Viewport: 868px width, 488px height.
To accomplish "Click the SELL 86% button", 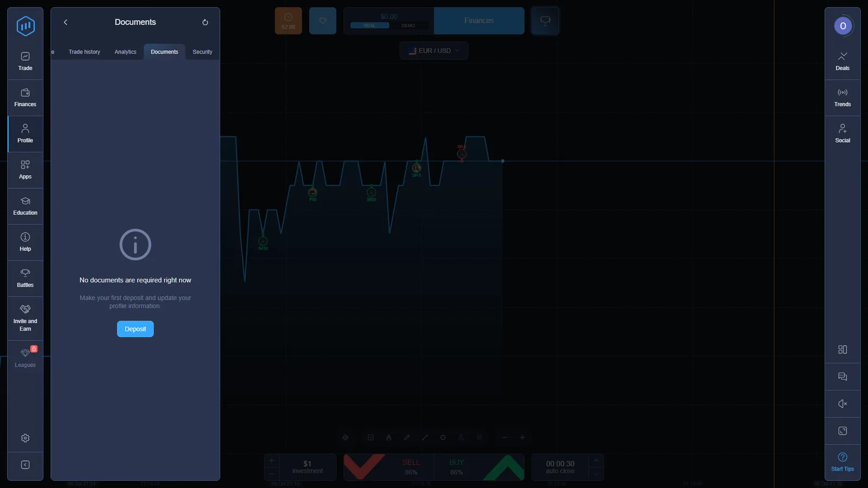I will (x=389, y=467).
